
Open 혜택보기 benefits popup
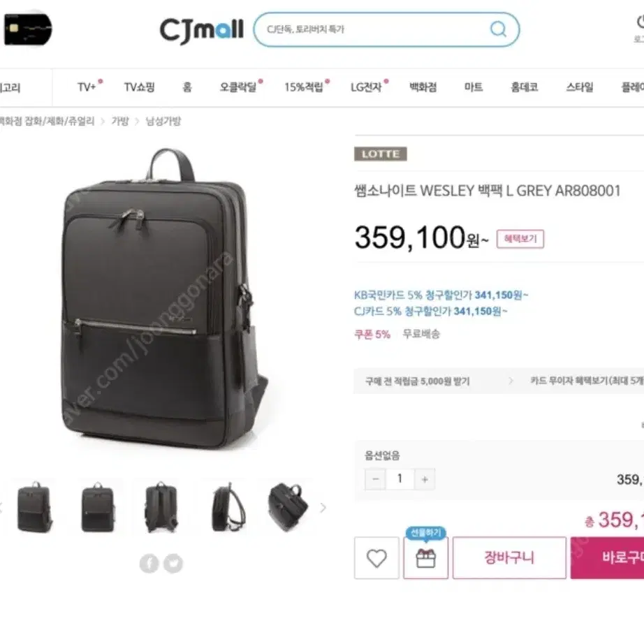pos(520,239)
